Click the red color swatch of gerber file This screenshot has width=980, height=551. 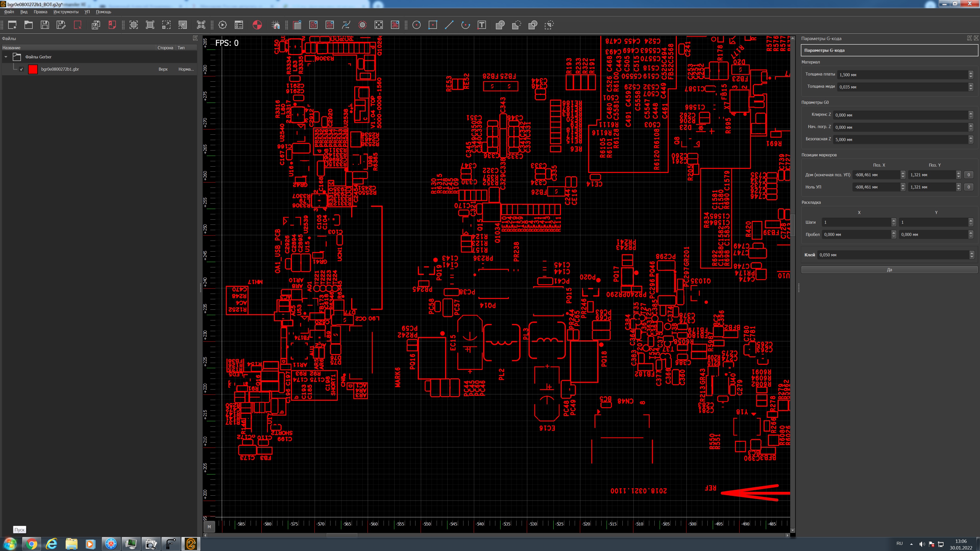[x=33, y=69]
